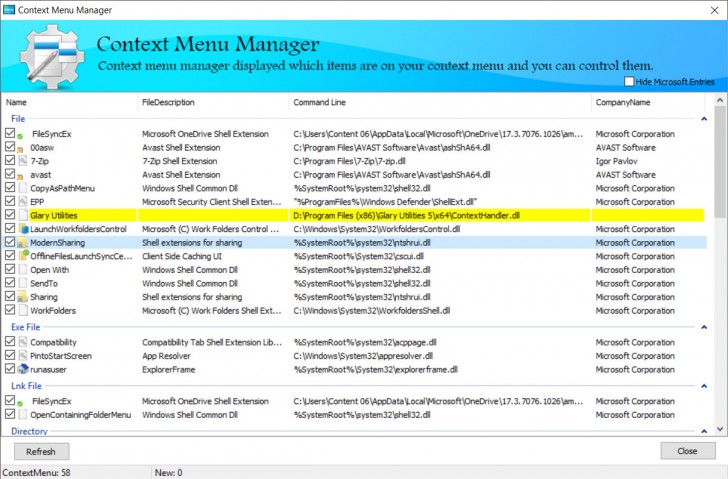Disable the Compatibility entry checkbox
The width and height of the screenshot is (728, 479).
[10, 341]
